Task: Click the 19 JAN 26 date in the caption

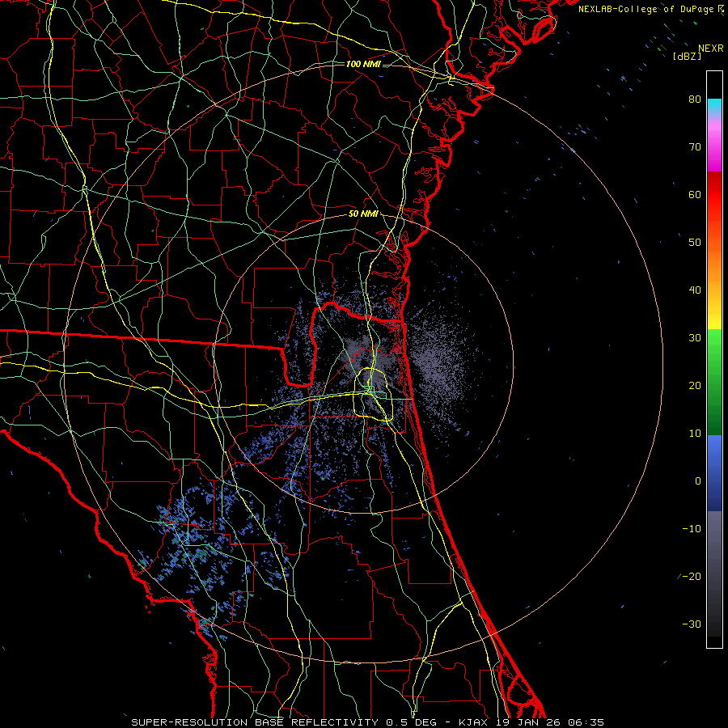Action: pos(529,722)
